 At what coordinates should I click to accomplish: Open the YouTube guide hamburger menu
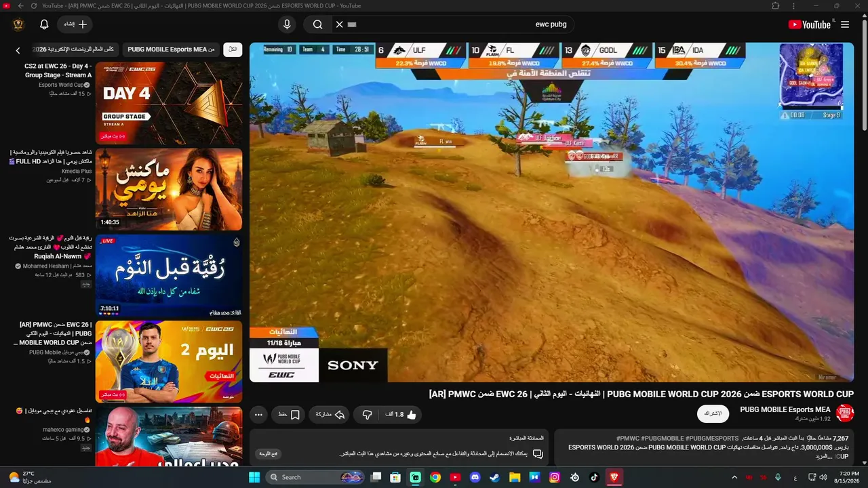(x=845, y=24)
